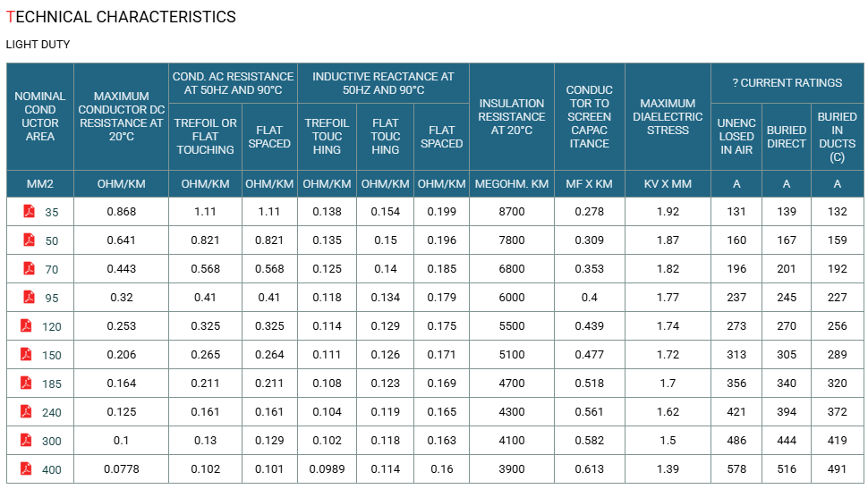Follow the 240 conductor area link
This screenshot has height=489, width=868.
(52, 413)
